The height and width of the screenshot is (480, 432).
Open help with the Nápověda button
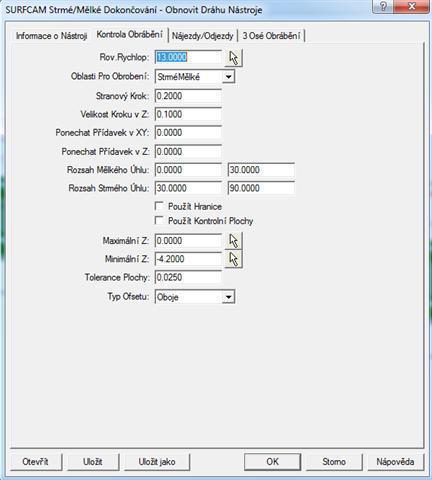(395, 462)
